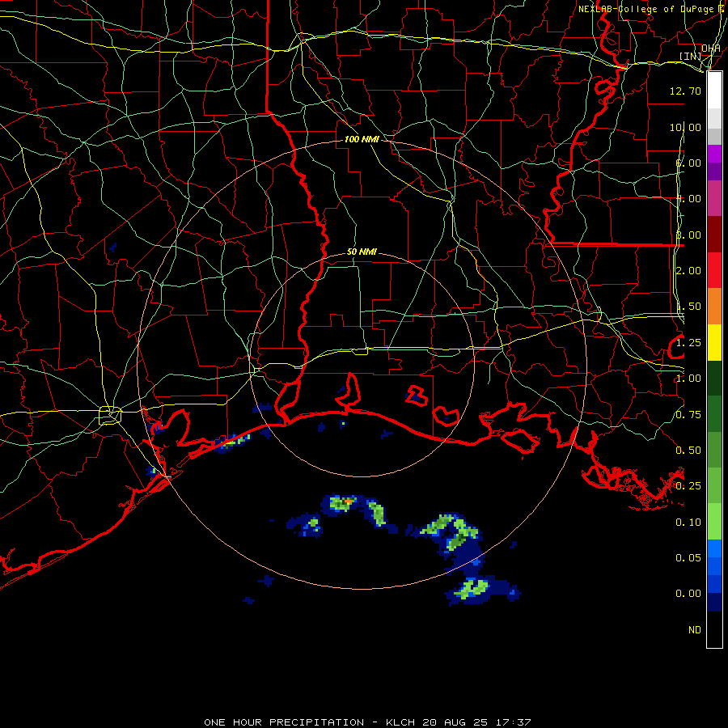The width and height of the screenshot is (728, 728).
Task: Click the 0.10 legend value
Action: pos(688,523)
